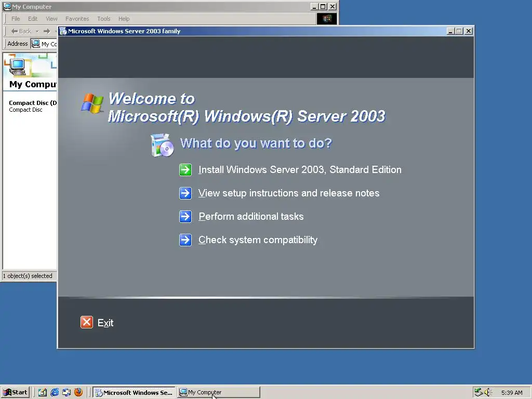532x399 pixels.
Task: Open Help menu in My Computer window
Action: point(124,19)
